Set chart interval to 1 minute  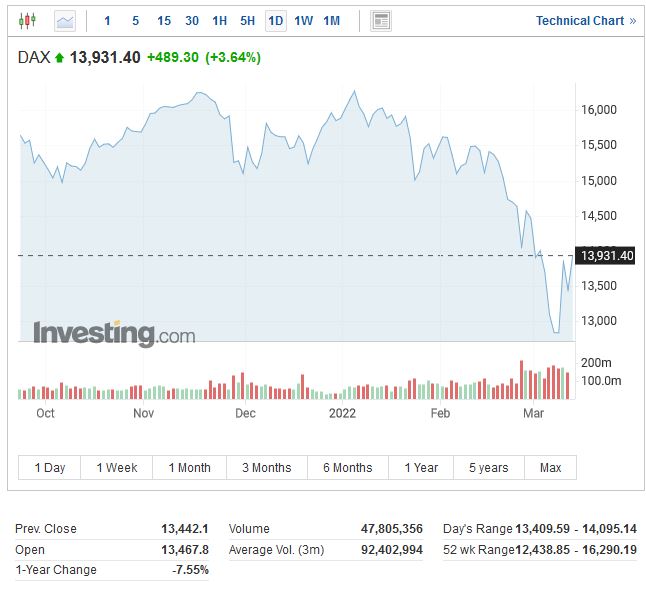108,20
